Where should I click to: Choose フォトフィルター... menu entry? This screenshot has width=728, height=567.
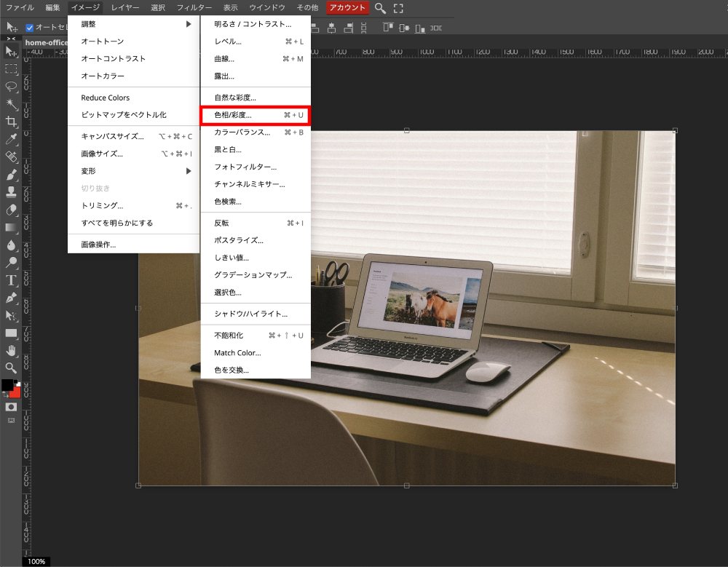(256, 167)
